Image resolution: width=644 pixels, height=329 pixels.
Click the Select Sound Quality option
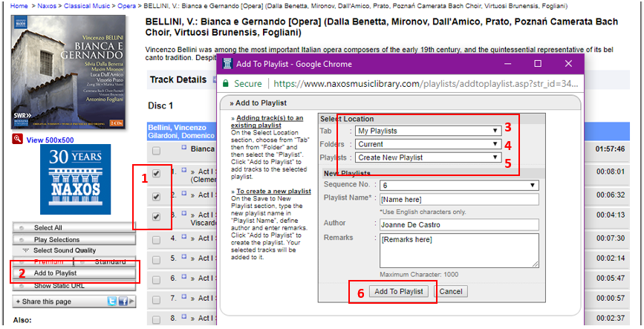click(x=65, y=250)
